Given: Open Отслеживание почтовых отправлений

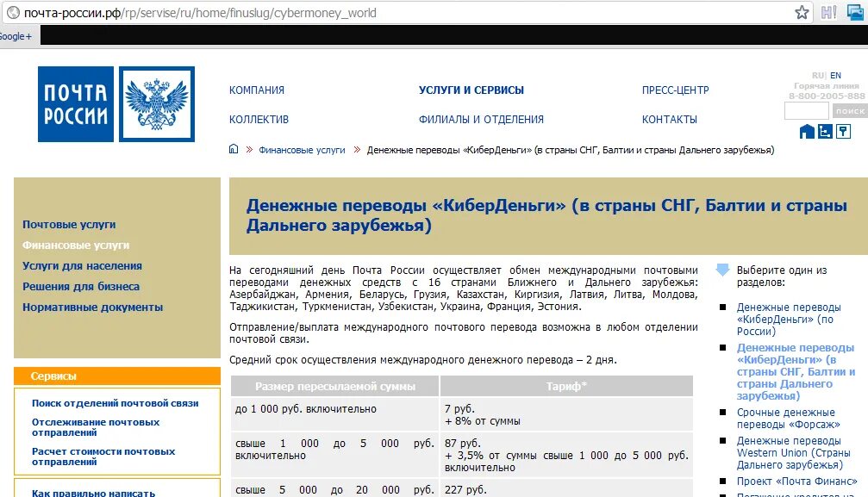Looking at the screenshot, I should point(95,426).
